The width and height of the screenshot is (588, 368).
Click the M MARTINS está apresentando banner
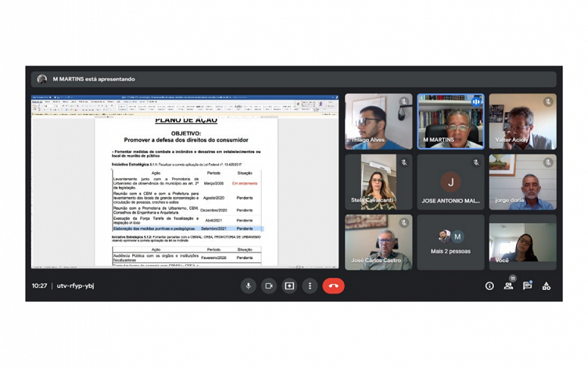click(293, 79)
